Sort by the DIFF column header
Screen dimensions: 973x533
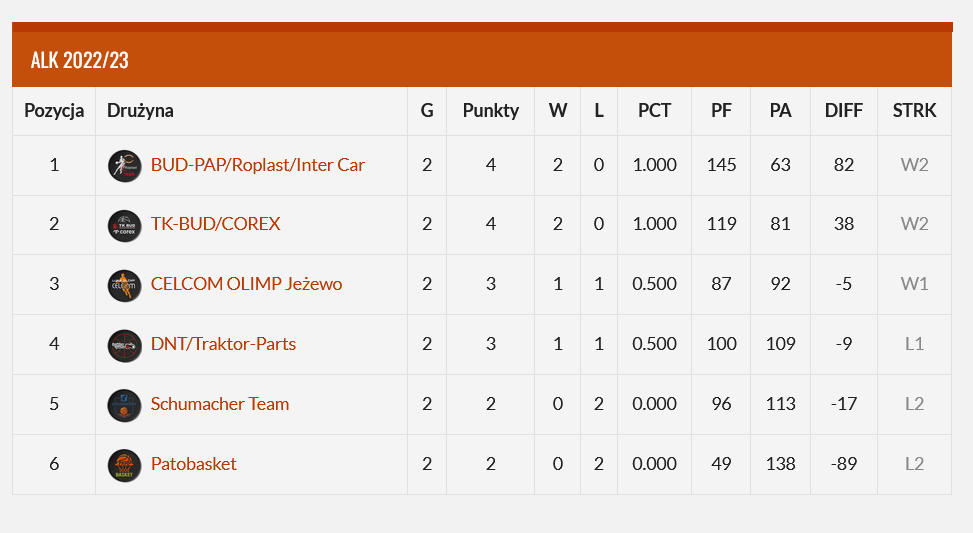(843, 110)
